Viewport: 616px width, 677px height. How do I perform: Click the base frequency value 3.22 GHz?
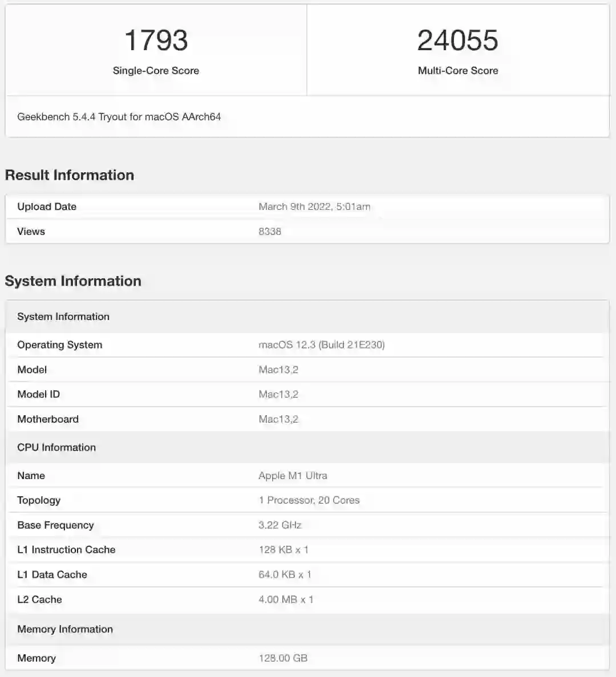click(x=279, y=525)
